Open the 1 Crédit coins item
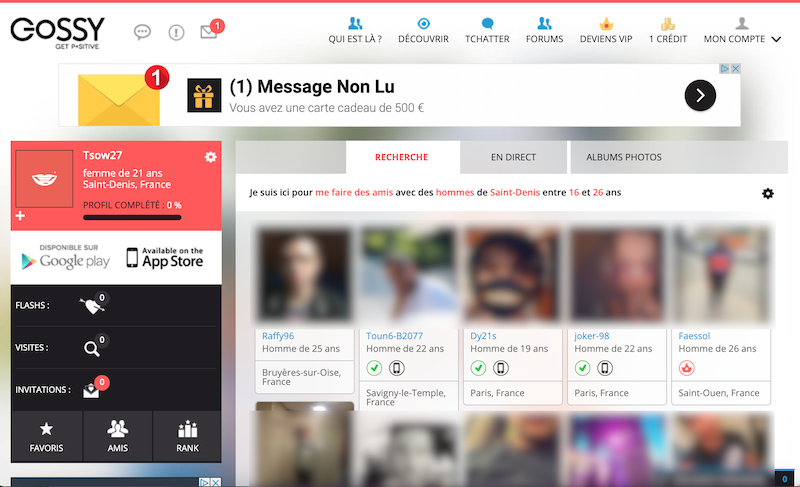The image size is (800, 487). point(668,30)
